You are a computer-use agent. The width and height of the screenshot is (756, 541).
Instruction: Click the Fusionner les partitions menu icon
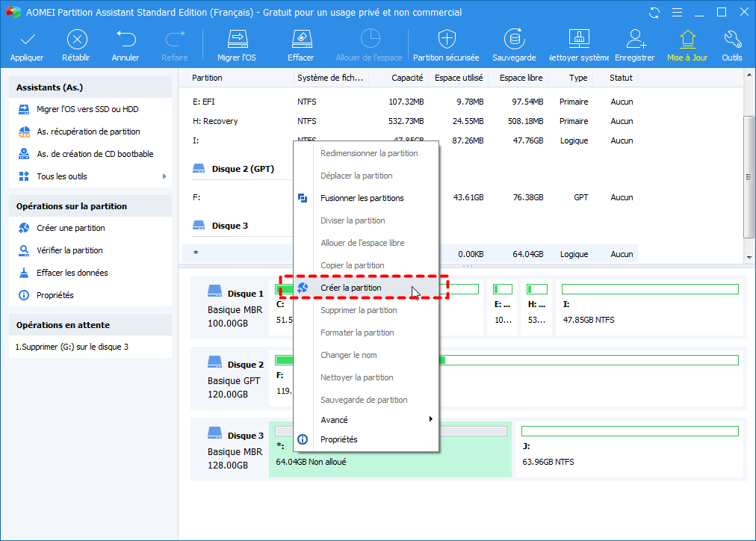(x=303, y=198)
